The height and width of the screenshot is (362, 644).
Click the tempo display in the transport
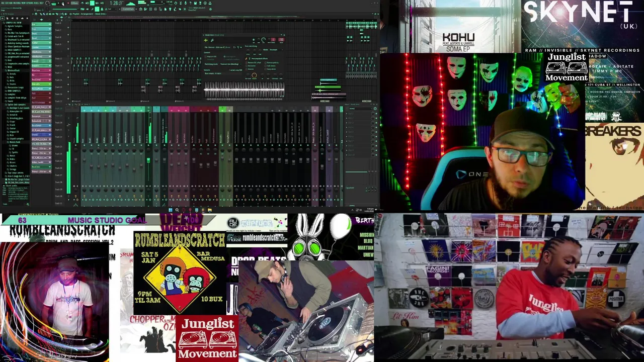pos(74,3)
